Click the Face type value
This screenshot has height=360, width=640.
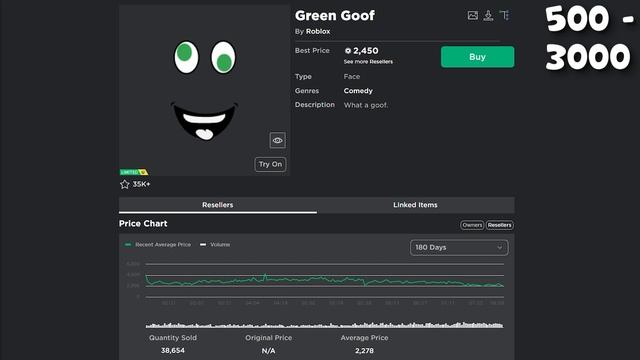[352, 76]
